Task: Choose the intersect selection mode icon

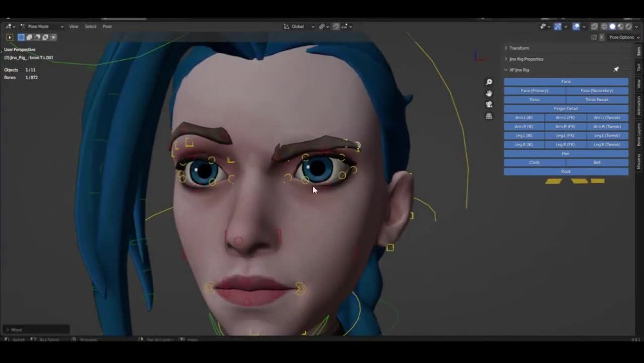Action: 53,37
